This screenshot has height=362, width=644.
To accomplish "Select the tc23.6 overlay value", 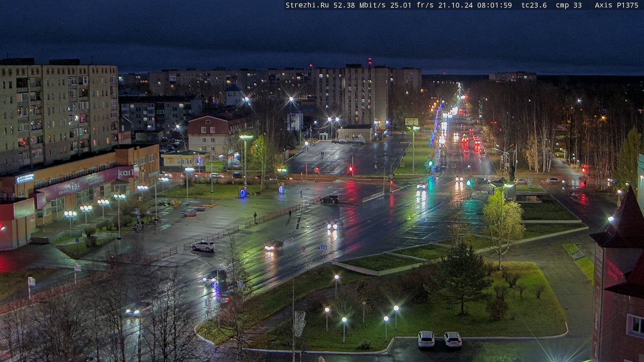I will click(x=534, y=5).
